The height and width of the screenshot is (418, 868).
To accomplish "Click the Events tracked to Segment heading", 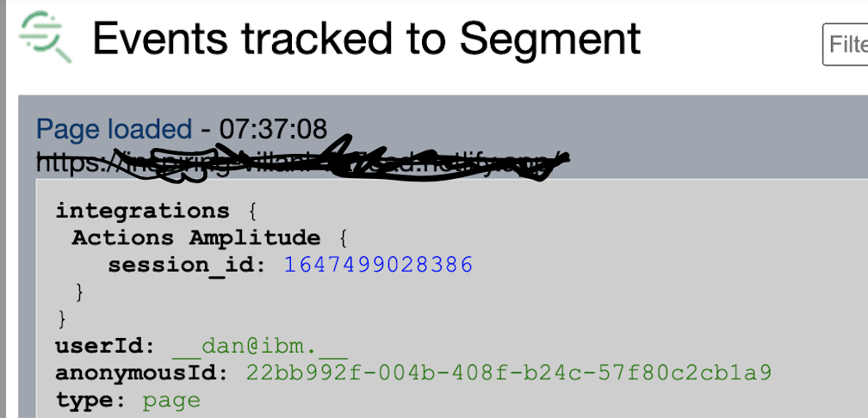I will click(367, 39).
